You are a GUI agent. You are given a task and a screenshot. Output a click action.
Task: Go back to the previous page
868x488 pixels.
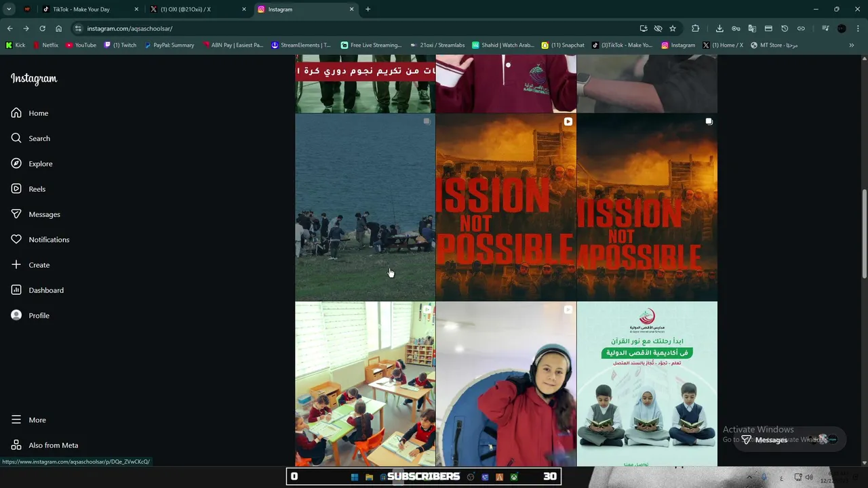[9, 28]
